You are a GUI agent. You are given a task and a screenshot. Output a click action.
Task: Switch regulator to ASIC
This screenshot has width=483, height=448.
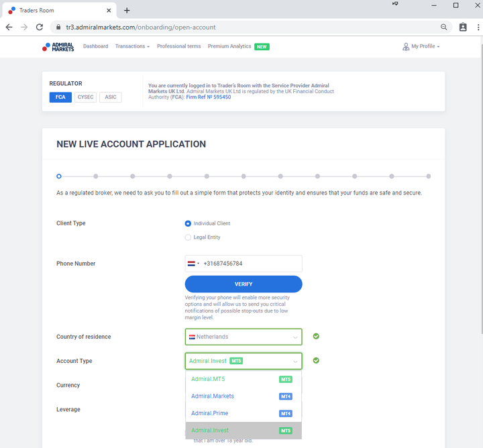(x=111, y=97)
